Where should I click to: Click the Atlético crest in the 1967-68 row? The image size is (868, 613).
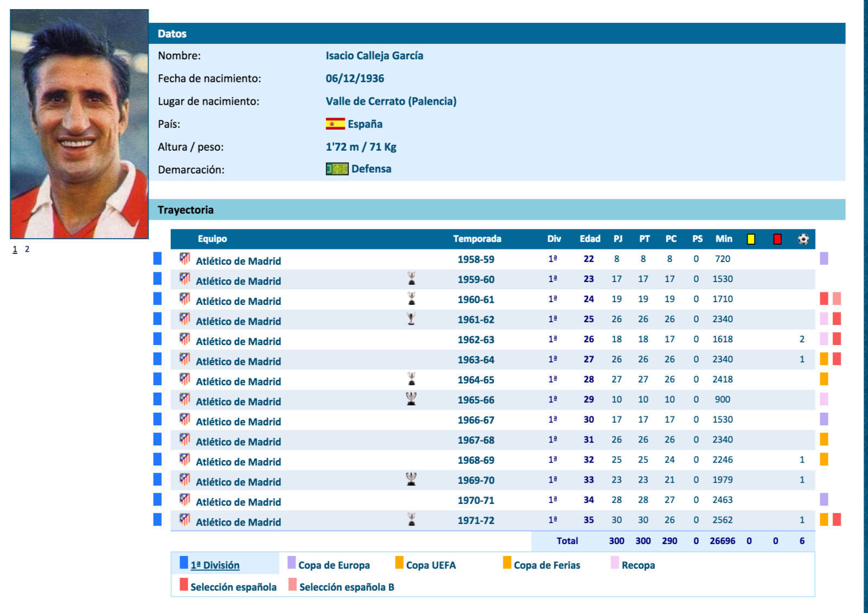[185, 439]
